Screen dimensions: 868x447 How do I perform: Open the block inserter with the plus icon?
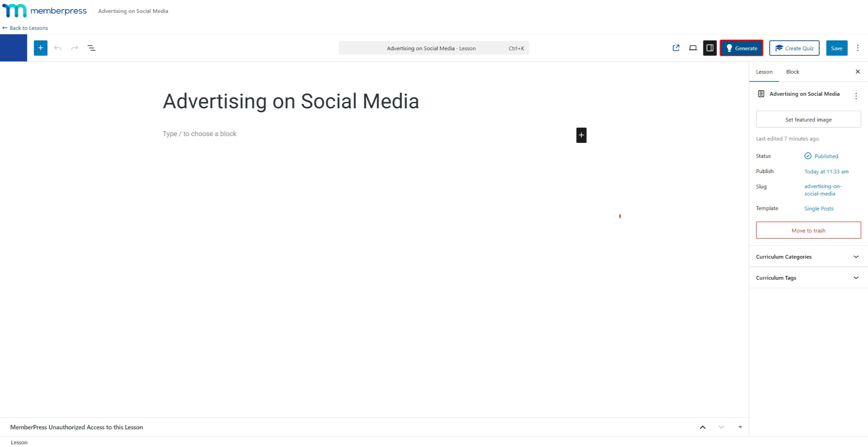[40, 48]
